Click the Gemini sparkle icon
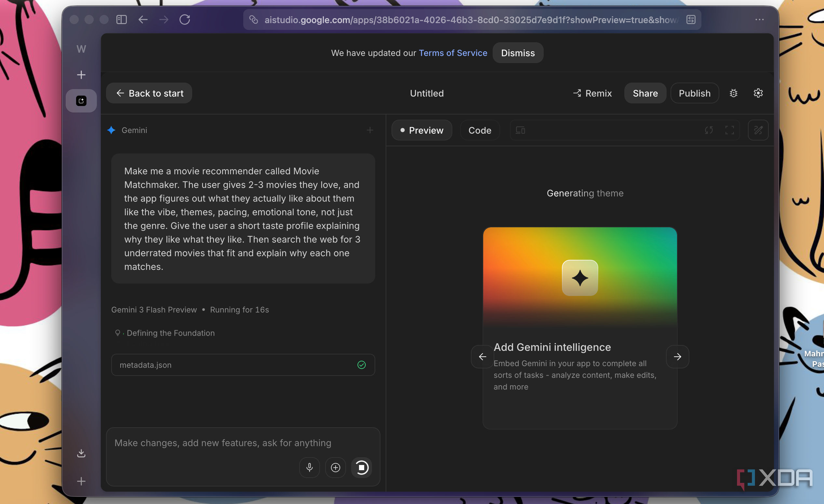This screenshot has height=504, width=824. point(111,130)
